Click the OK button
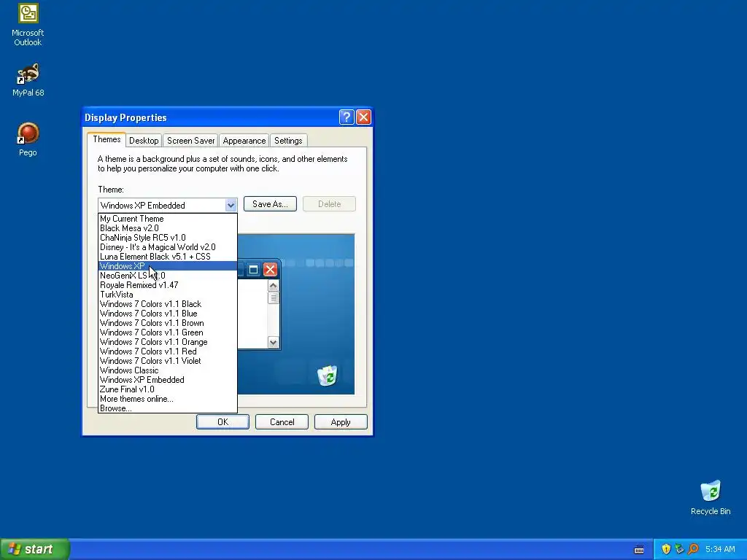The width and height of the screenshot is (747, 560). point(222,422)
